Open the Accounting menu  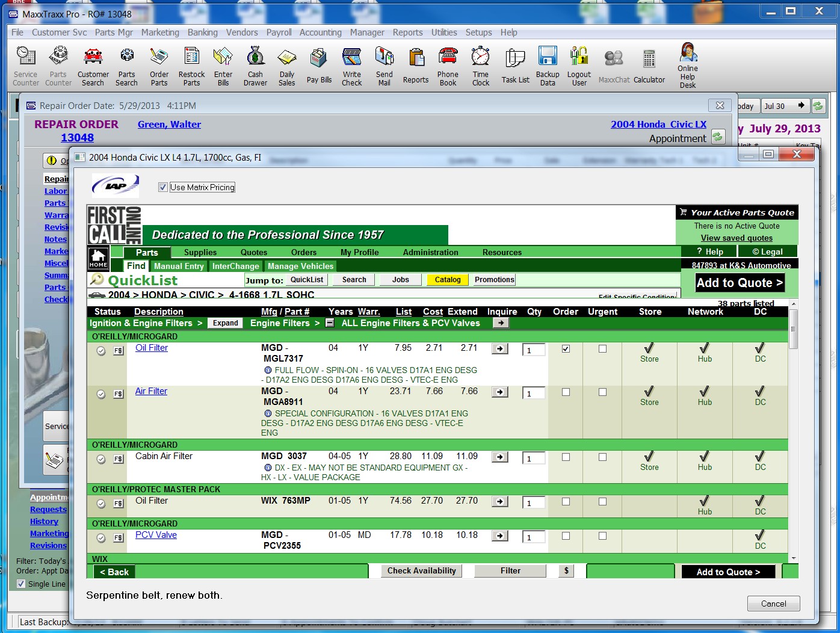[x=320, y=32]
